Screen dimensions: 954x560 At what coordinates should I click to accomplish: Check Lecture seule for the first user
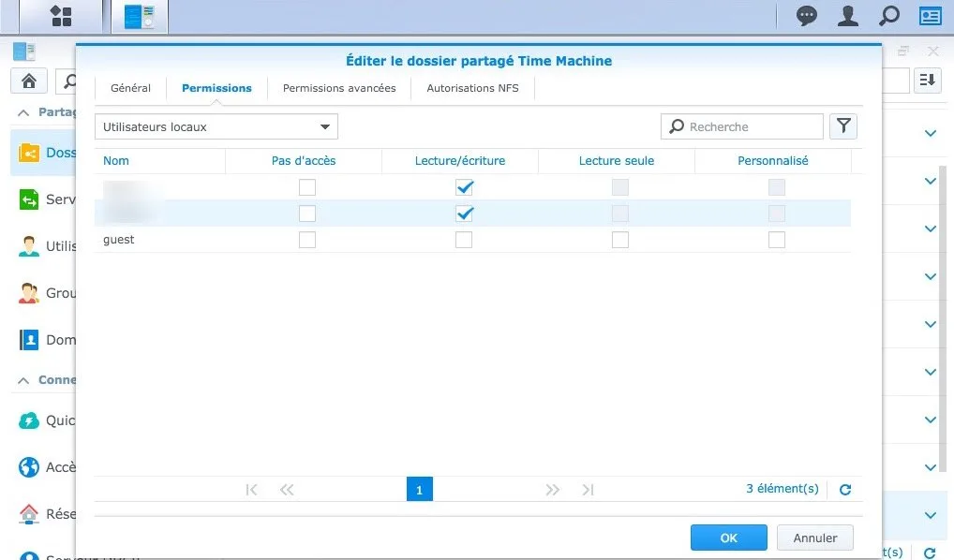point(620,187)
